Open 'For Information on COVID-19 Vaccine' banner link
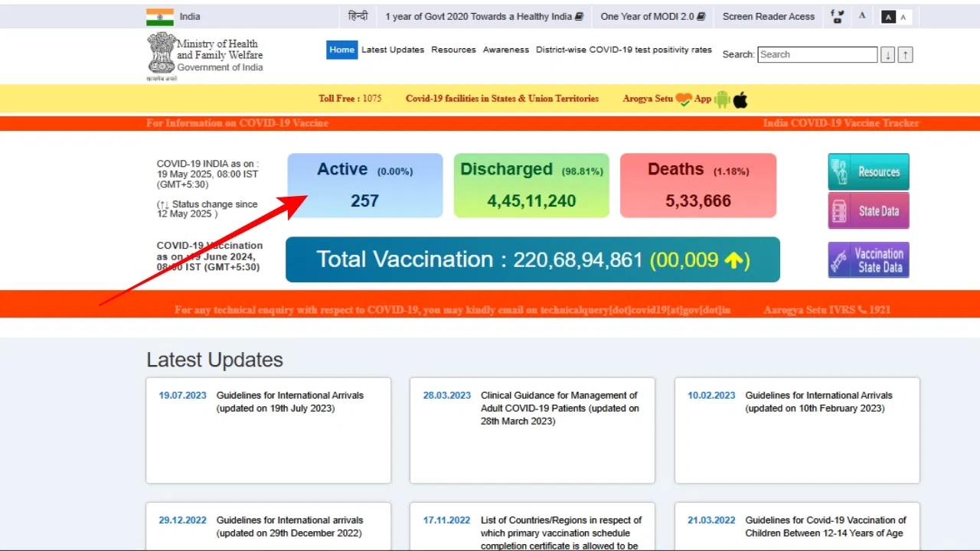The image size is (980, 551). (237, 123)
